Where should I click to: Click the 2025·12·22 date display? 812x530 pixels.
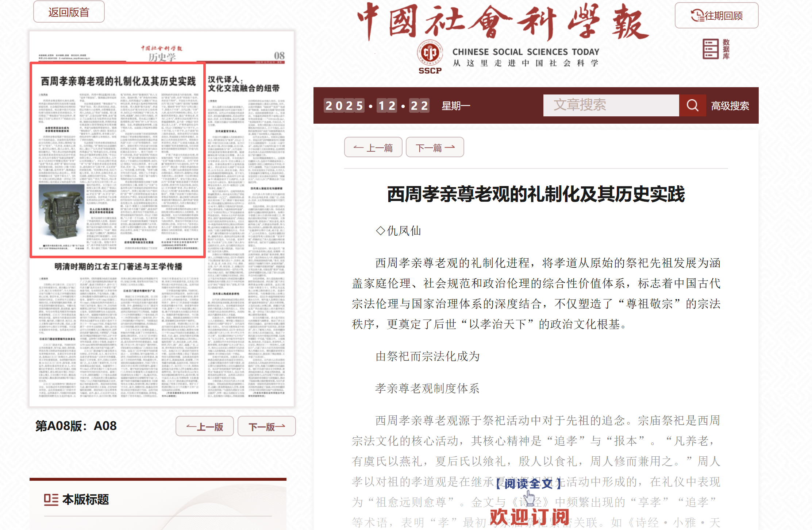pos(376,106)
